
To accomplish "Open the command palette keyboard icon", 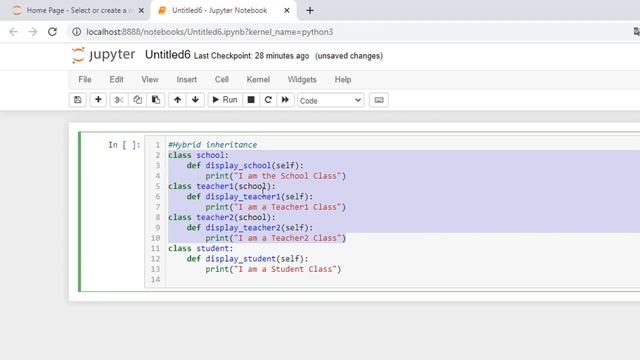I will click(x=379, y=100).
